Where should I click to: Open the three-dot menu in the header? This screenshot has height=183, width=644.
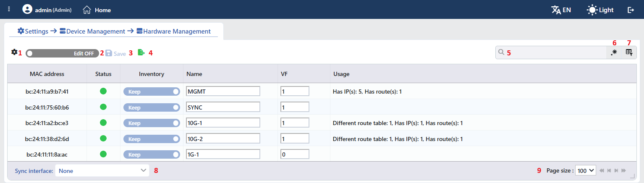coord(9,9)
